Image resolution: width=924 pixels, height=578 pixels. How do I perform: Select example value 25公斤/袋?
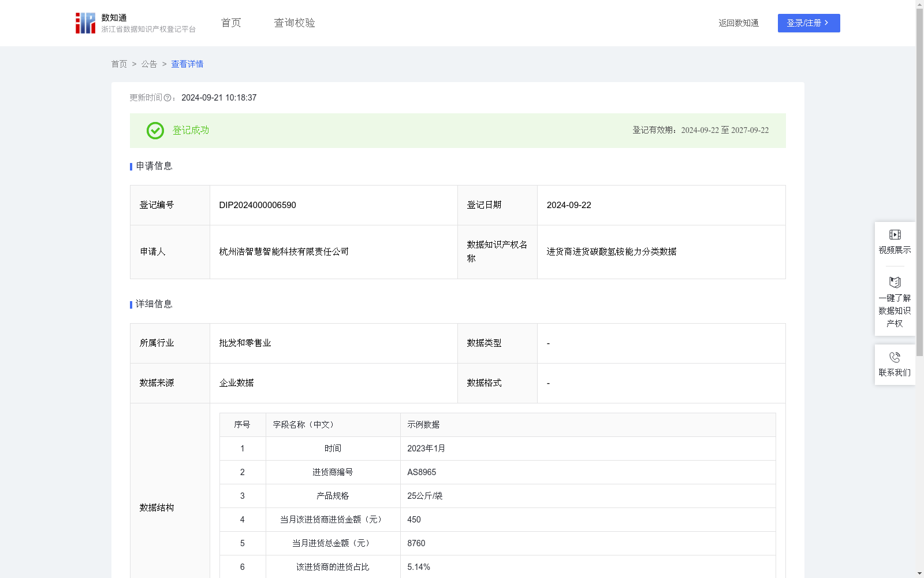[424, 496]
